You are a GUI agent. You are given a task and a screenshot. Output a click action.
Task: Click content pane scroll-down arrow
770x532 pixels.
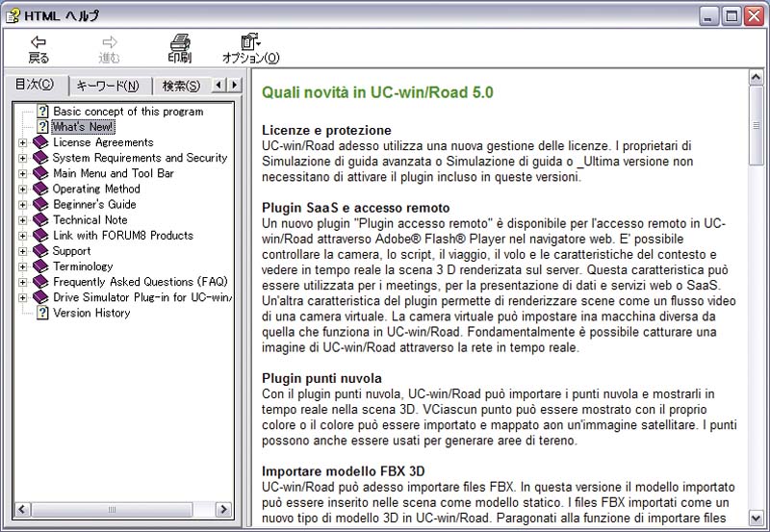click(756, 518)
